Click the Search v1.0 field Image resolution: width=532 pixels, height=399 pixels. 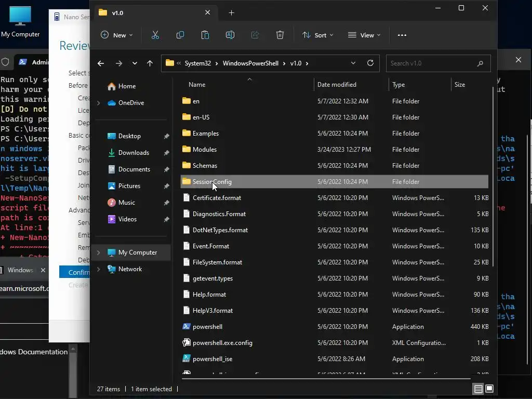438,63
